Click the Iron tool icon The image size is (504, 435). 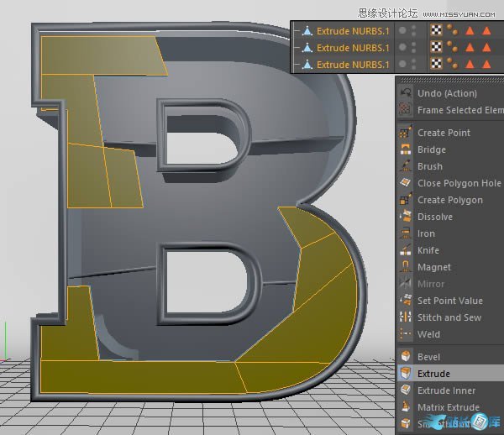(x=406, y=233)
